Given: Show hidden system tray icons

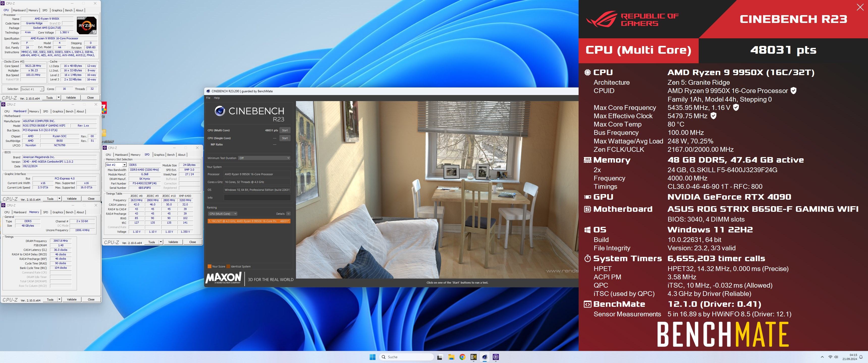Looking at the screenshot, I should pyautogui.click(x=822, y=357).
